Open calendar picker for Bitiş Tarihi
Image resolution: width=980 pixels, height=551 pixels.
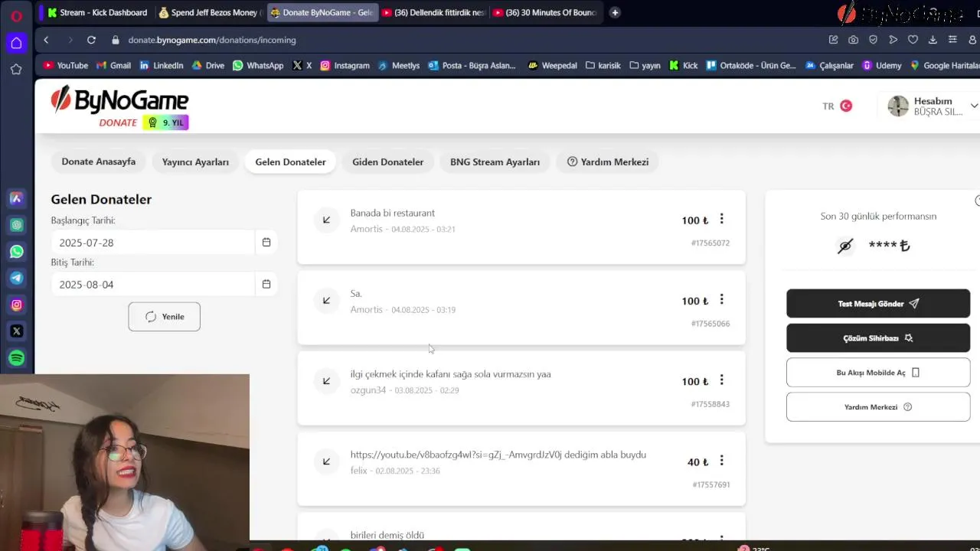click(266, 284)
